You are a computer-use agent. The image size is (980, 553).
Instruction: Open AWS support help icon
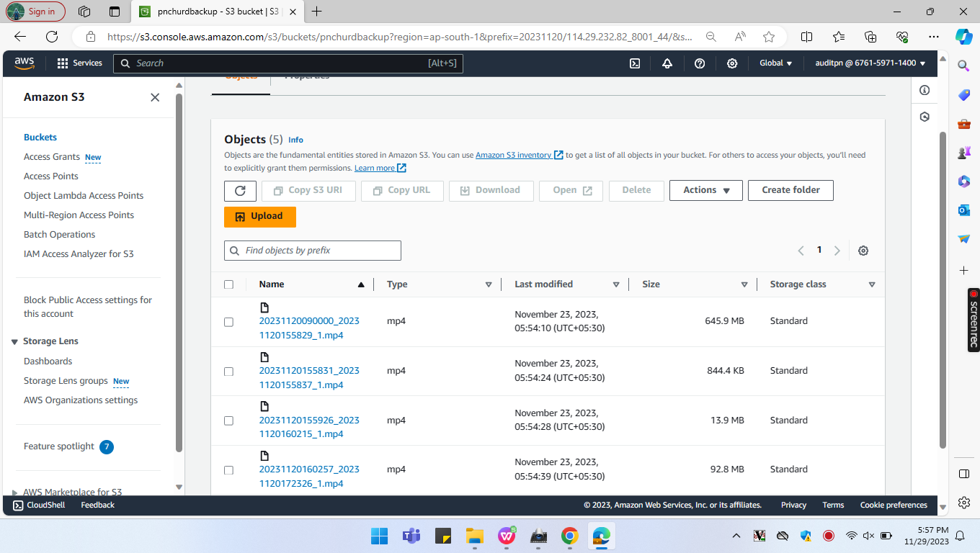click(700, 63)
